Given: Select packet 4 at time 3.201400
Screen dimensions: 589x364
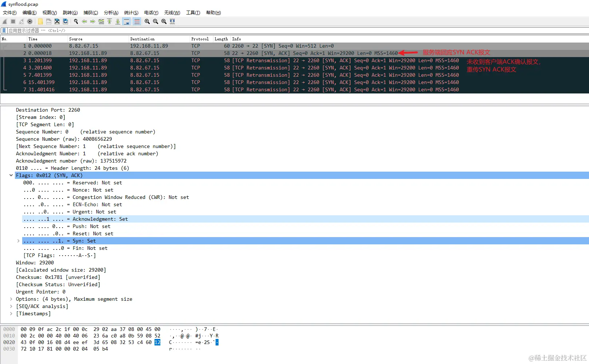Looking at the screenshot, I should [294, 68].
